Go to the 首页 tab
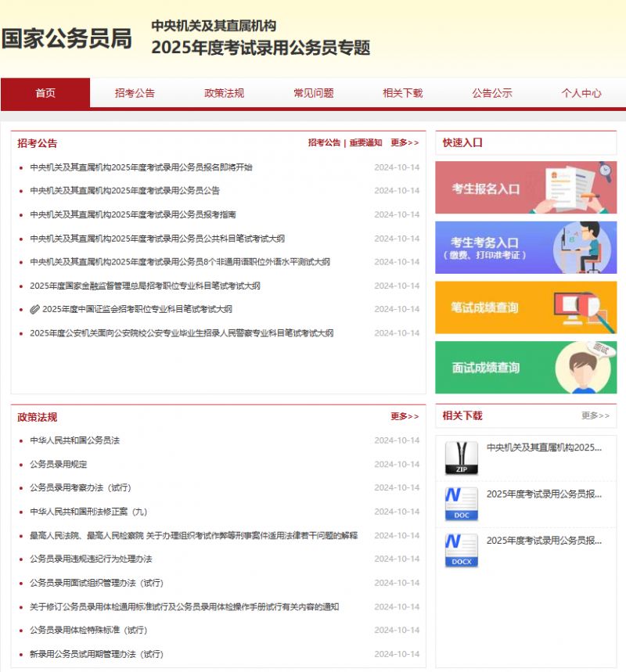The height and width of the screenshot is (672, 626). pyautogui.click(x=45, y=93)
